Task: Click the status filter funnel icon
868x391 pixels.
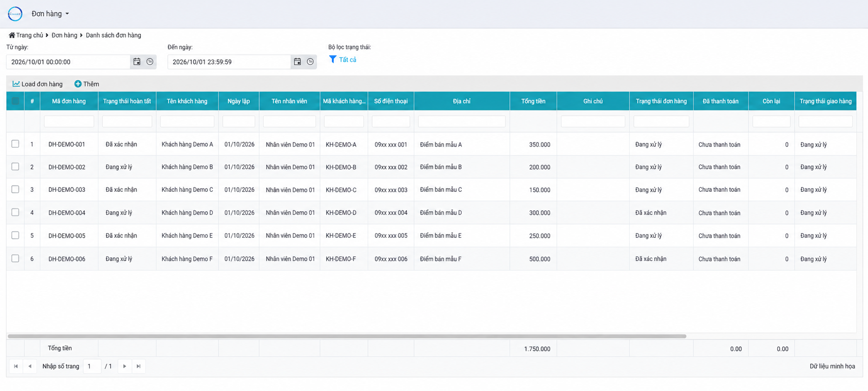Action: click(x=332, y=59)
